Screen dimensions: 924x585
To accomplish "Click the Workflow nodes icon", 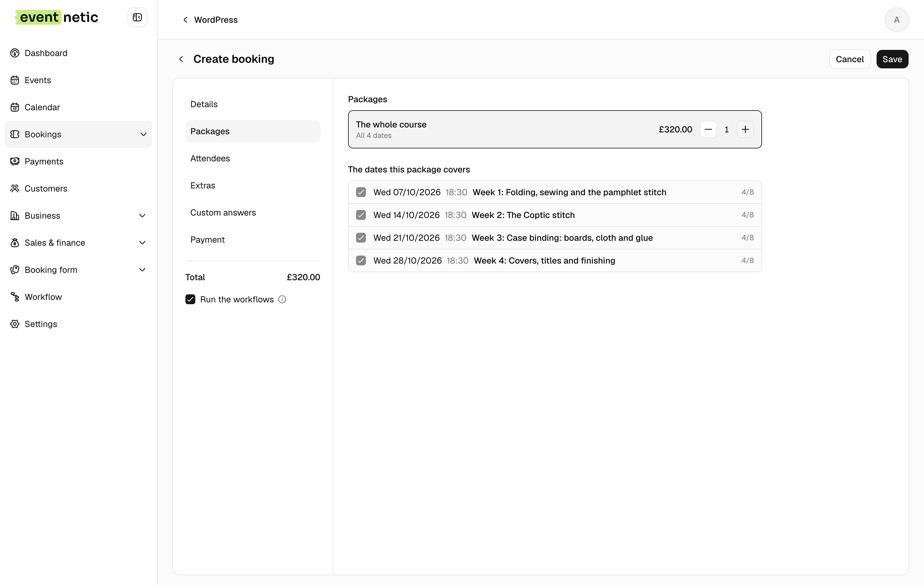I will click(x=14, y=297).
